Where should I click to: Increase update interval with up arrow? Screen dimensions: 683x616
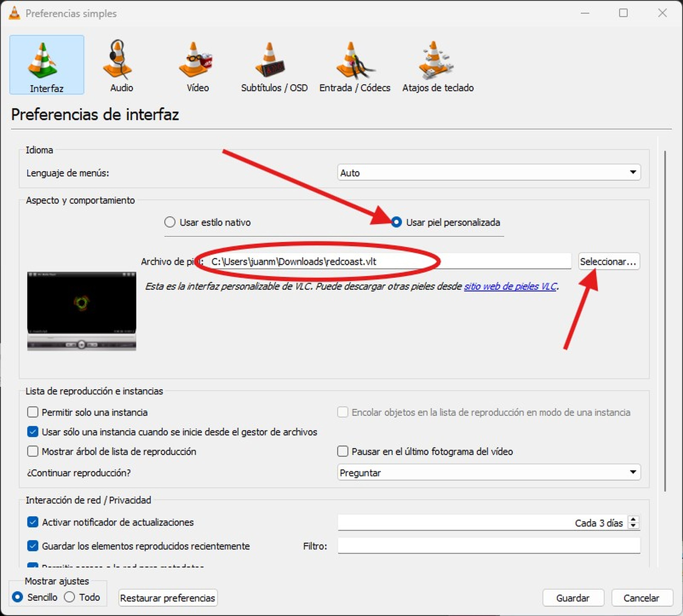click(x=633, y=519)
